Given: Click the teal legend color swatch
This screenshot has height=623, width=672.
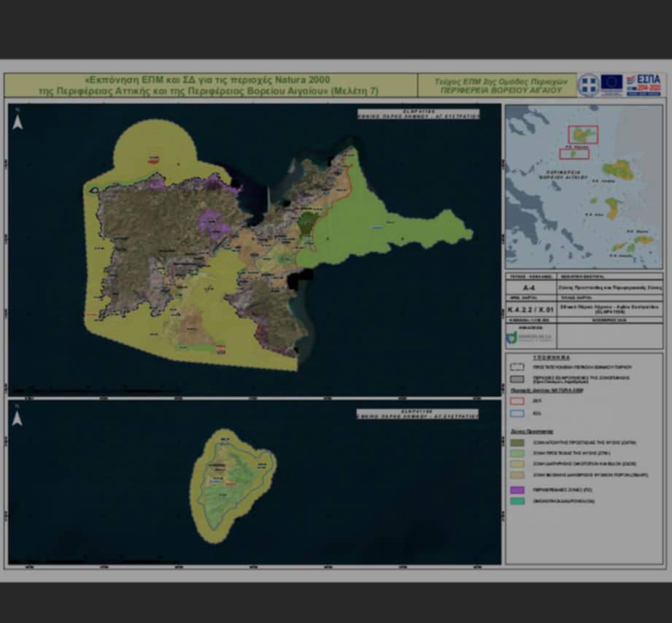Looking at the screenshot, I should [518, 500].
